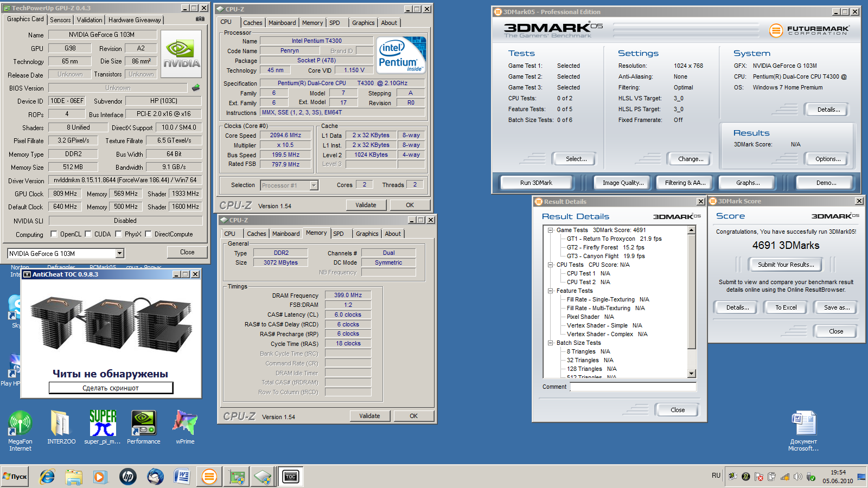Viewport: 868px width, 488px height.
Task: Click the NVIDIA logo in GPU-Z
Action: (182, 54)
